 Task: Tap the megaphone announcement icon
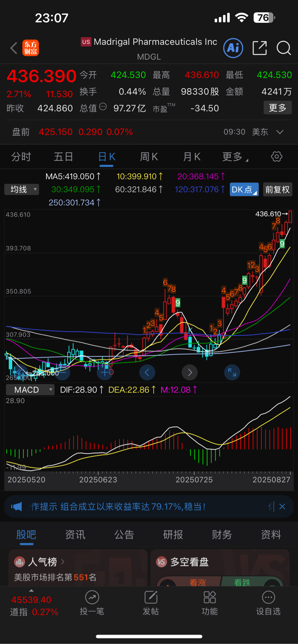tap(16, 506)
